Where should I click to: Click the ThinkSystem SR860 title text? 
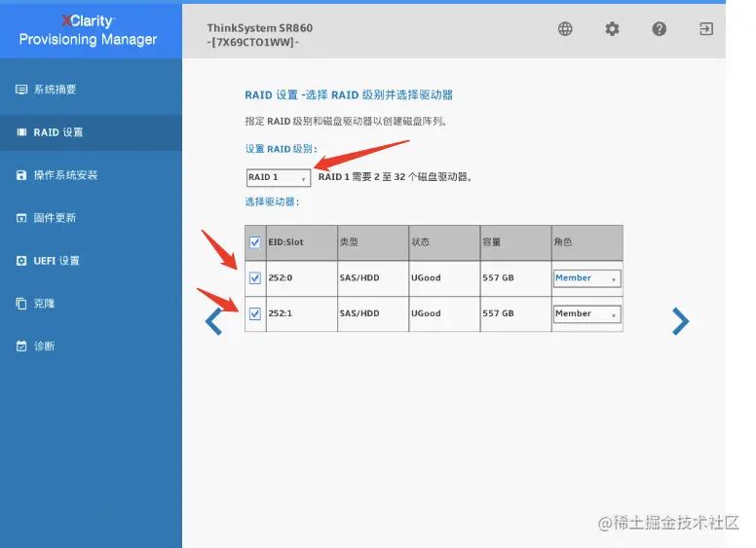click(x=260, y=28)
